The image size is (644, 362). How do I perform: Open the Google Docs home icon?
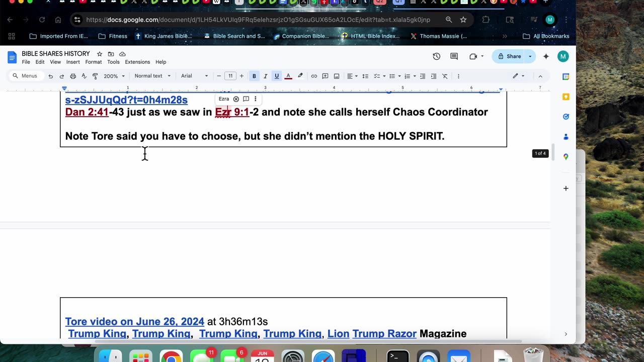coord(12,57)
